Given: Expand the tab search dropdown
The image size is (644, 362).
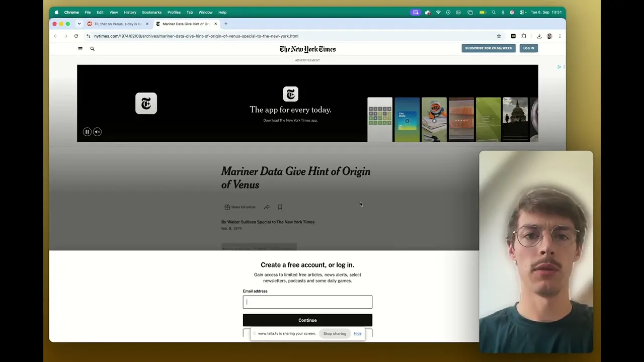Looking at the screenshot, I should 79,24.
